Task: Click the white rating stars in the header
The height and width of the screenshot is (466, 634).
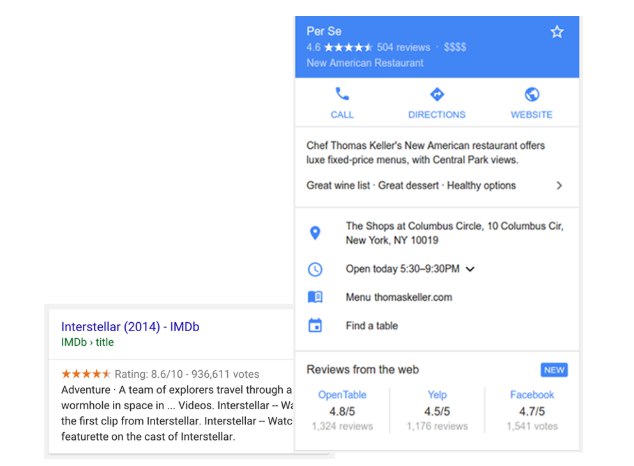Action: [348, 47]
